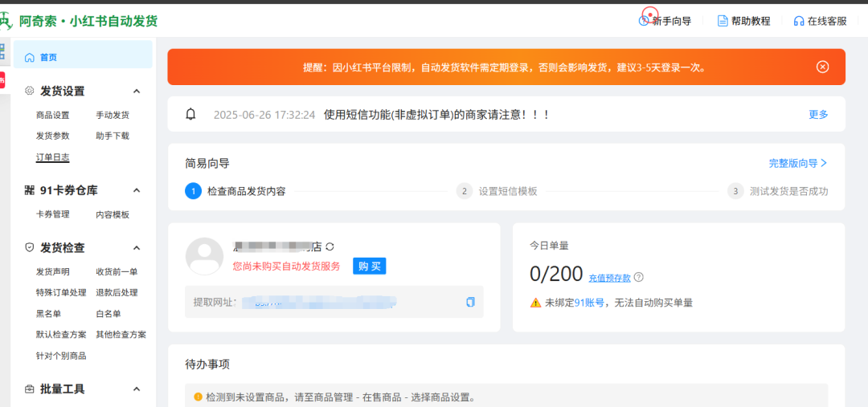Screen dimensions: 868x407
Task: Open 特殊订单处理 in sidebar
Action: coord(61,292)
